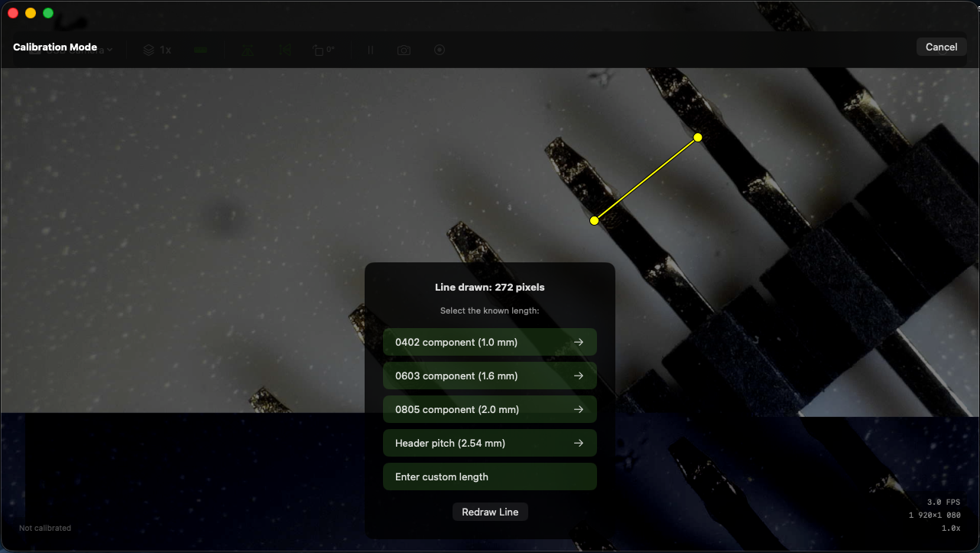This screenshot has height=553, width=980.
Task: Enter full screen via green traffic light
Action: [x=48, y=12]
